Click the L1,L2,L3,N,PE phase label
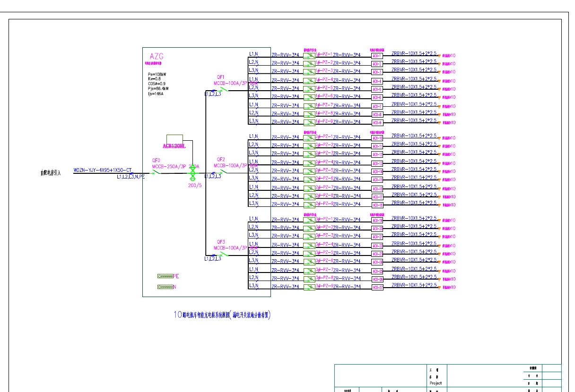The width and height of the screenshot is (575, 392). coord(131,177)
